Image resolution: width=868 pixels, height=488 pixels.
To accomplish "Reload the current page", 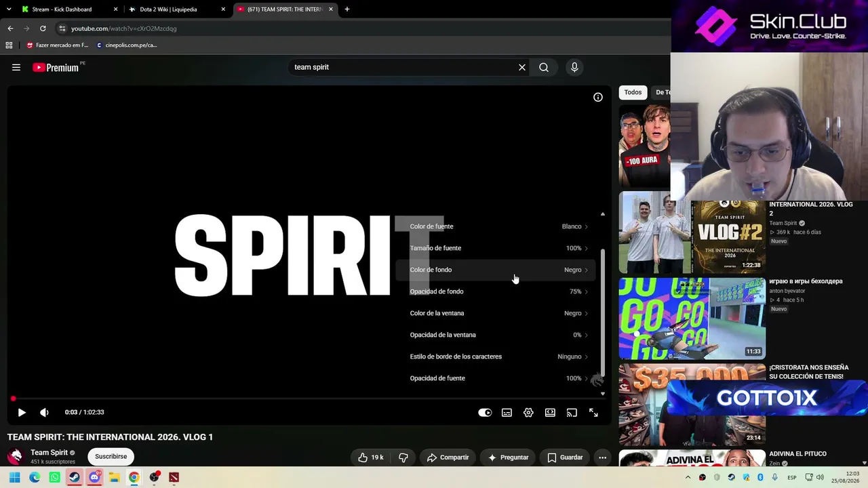I will [x=43, y=28].
